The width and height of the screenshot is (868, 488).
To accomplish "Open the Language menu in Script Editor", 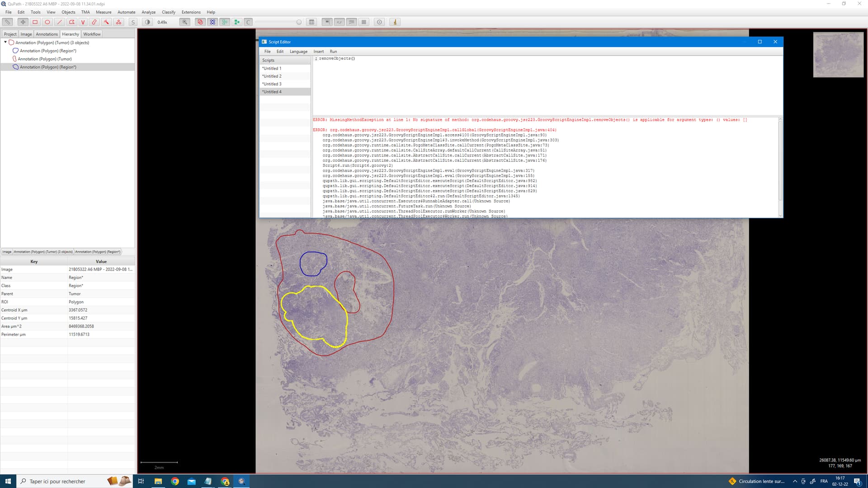I will pos(298,51).
